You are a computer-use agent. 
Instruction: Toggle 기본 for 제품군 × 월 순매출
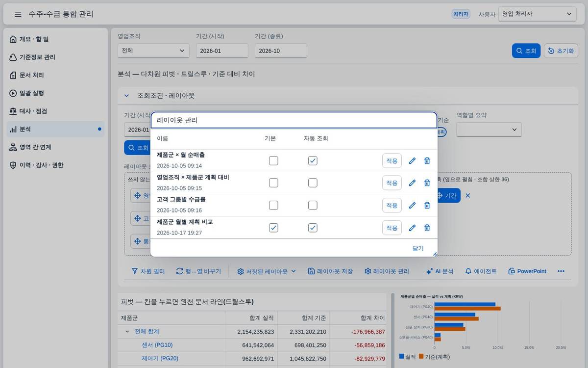pyautogui.click(x=273, y=160)
